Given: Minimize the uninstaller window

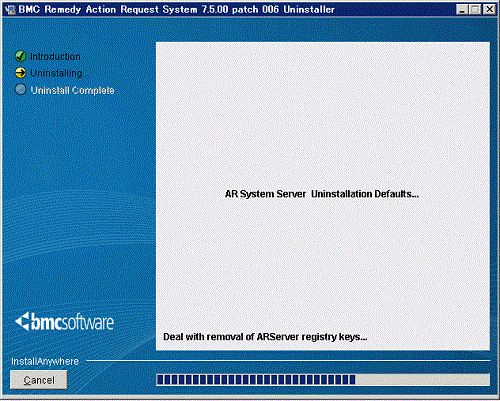Looking at the screenshot, I should pos(462,9).
